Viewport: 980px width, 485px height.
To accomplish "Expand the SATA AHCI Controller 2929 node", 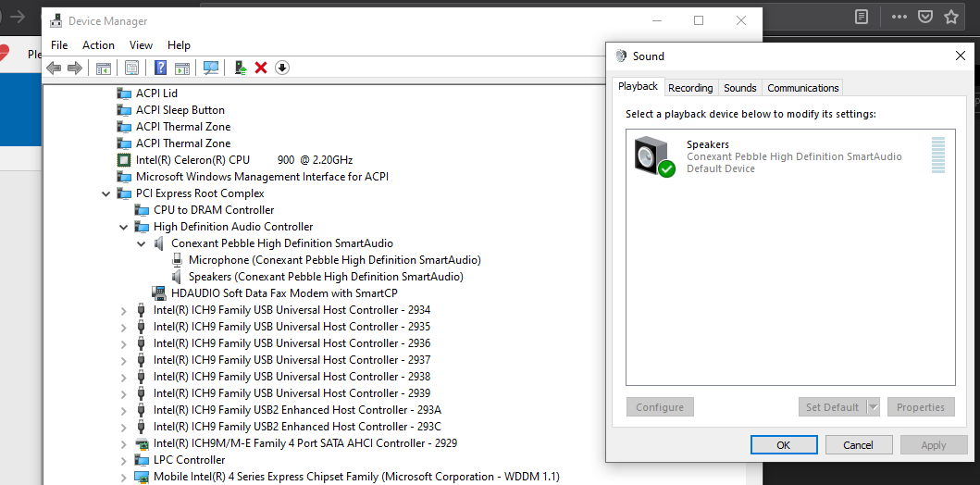I will 124,443.
